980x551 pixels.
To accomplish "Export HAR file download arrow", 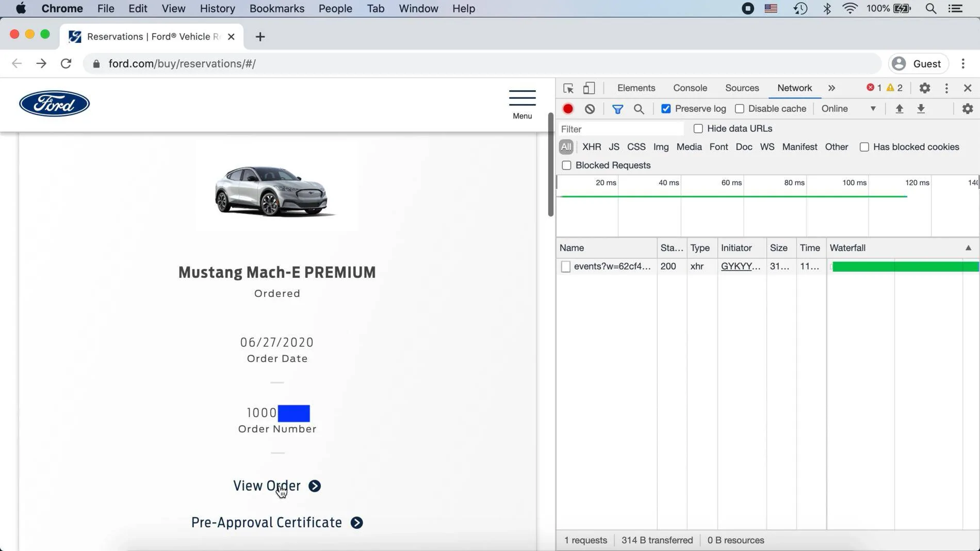I will point(921,109).
